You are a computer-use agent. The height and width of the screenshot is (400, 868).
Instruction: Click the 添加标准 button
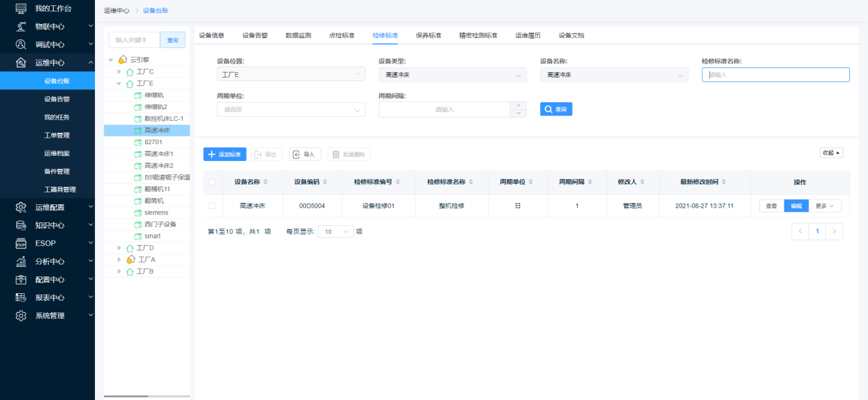pyautogui.click(x=225, y=154)
